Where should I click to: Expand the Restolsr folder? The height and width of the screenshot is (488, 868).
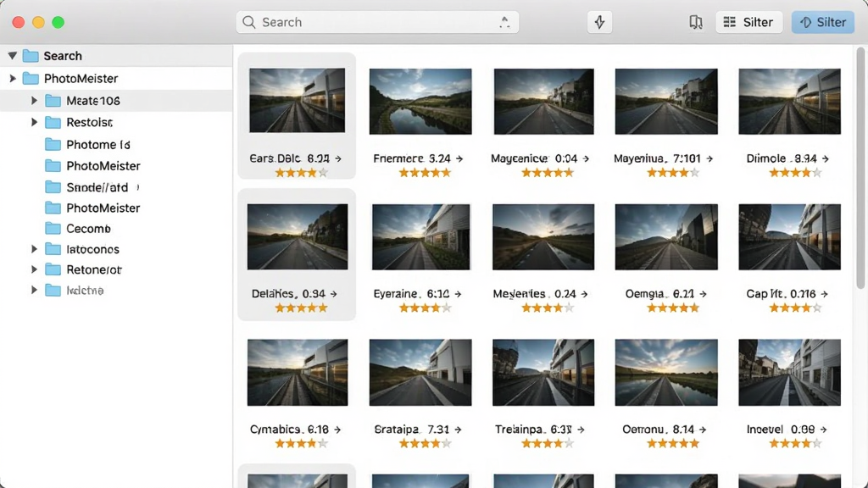coord(34,122)
